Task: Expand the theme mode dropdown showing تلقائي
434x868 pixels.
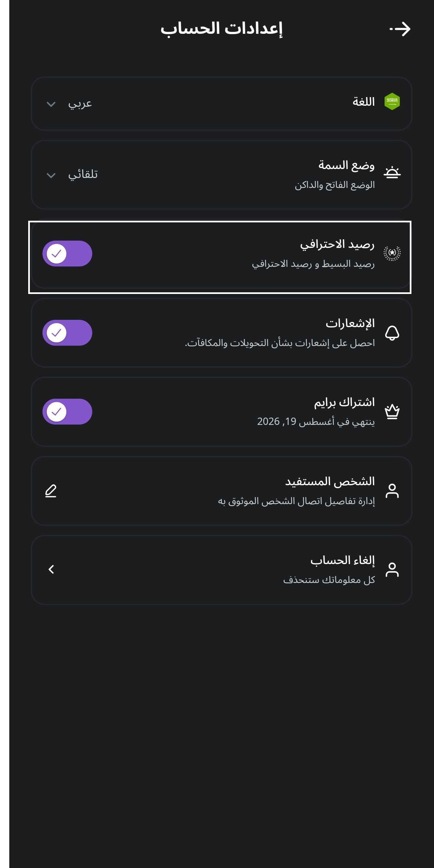Action: tap(72, 175)
